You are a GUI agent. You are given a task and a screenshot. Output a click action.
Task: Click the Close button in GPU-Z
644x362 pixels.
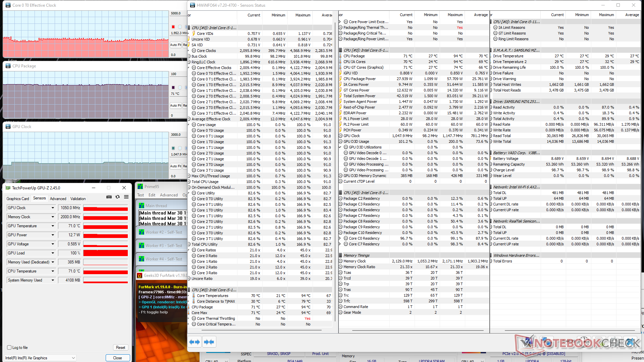(x=117, y=358)
